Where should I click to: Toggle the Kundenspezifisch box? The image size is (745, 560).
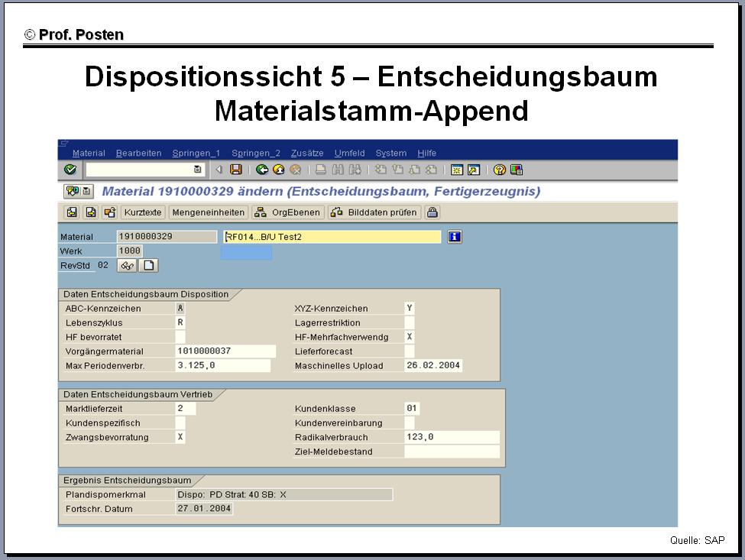(x=180, y=422)
